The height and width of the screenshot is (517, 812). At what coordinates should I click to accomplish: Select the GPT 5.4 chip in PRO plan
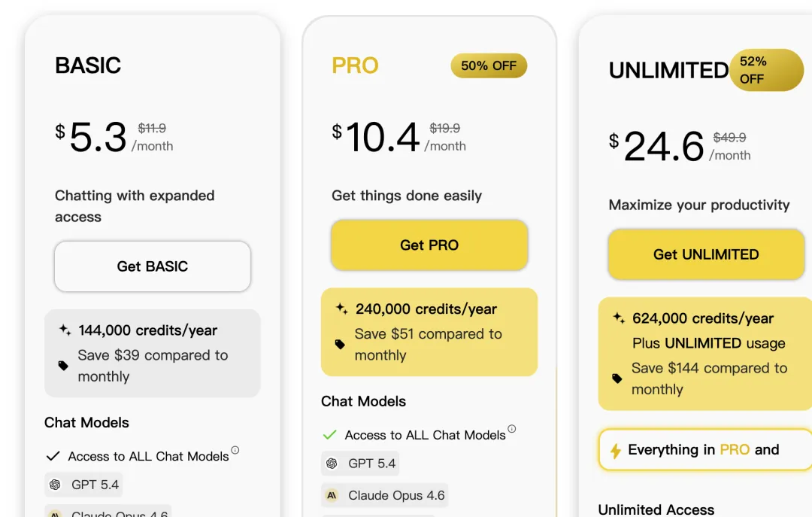[360, 464]
